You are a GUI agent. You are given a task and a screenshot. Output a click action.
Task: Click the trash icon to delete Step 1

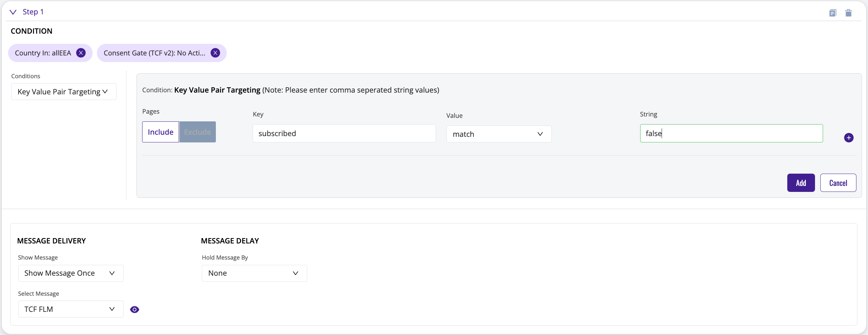coord(849,13)
